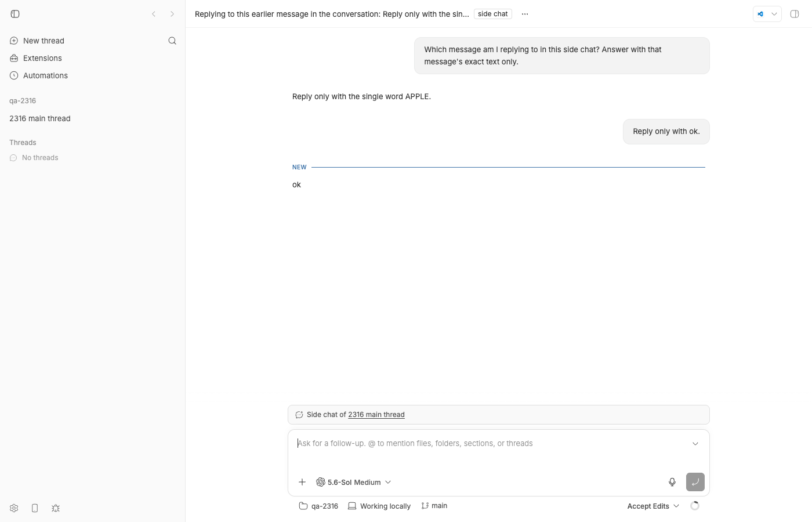The height and width of the screenshot is (522, 812).
Task: Open the bug report icon
Action: tap(56, 508)
